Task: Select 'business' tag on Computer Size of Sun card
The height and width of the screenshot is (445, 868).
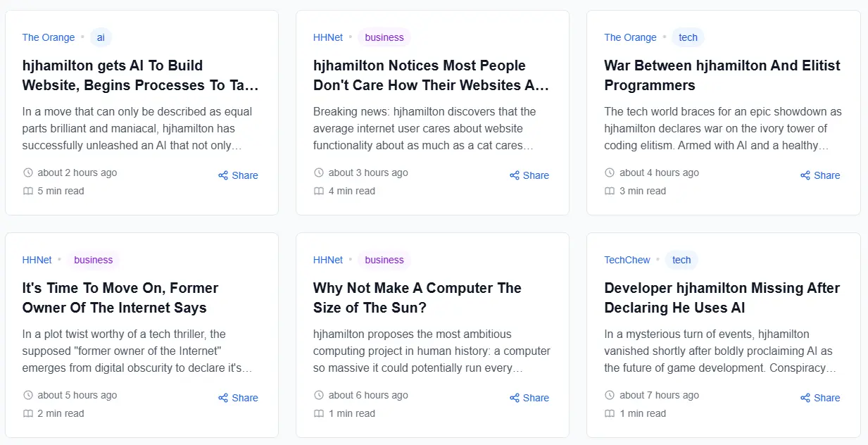Action: [384, 260]
